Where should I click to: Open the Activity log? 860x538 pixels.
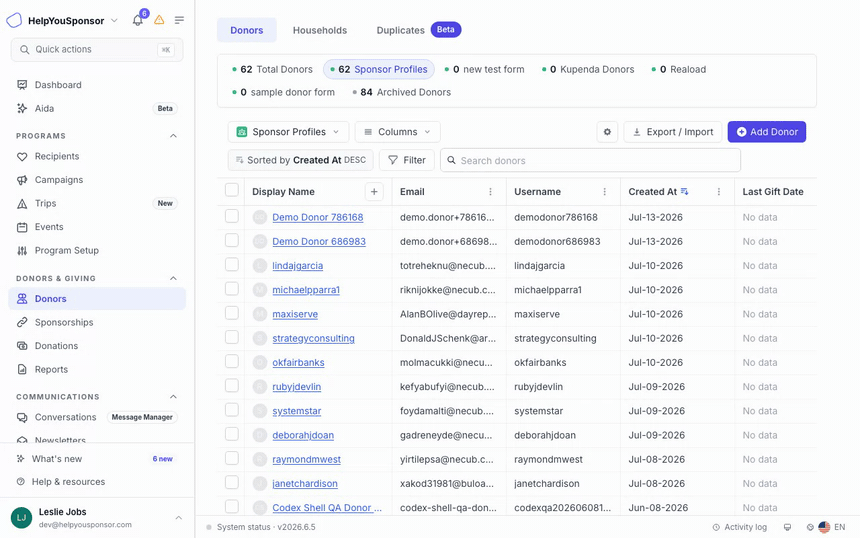739,527
